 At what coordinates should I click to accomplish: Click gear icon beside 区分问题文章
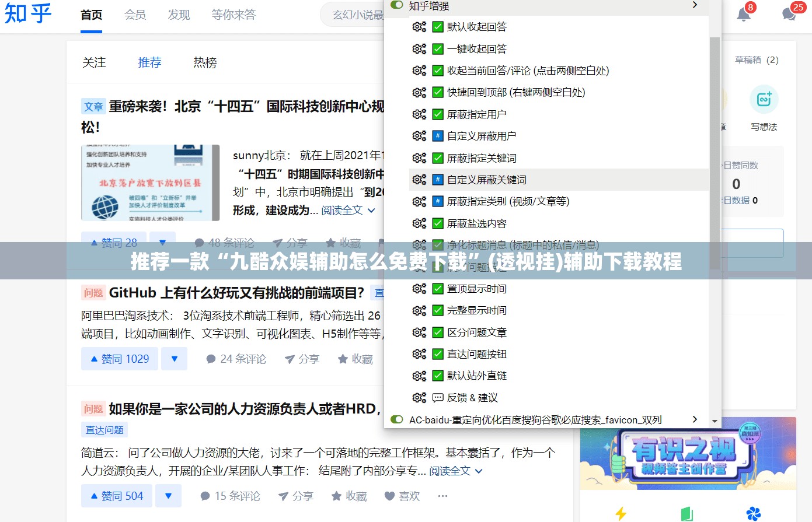419,332
